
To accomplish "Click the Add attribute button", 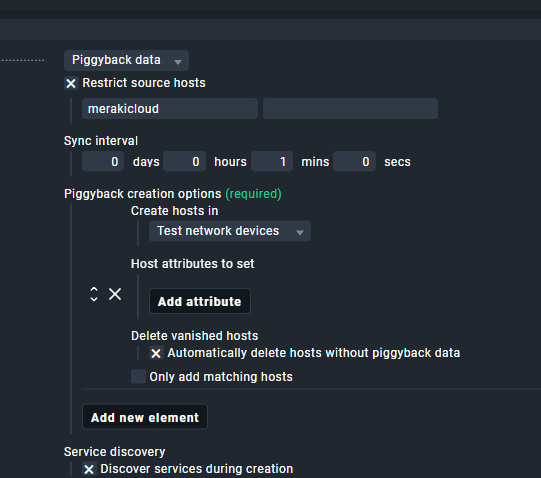I will (200, 301).
